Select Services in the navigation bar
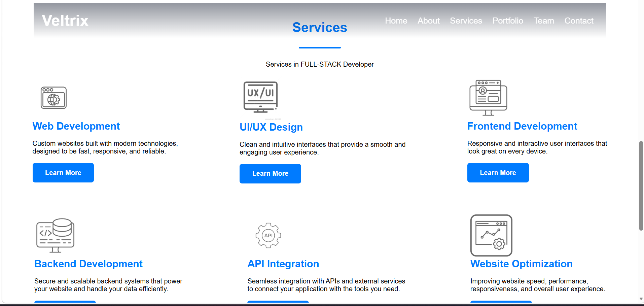 (466, 21)
